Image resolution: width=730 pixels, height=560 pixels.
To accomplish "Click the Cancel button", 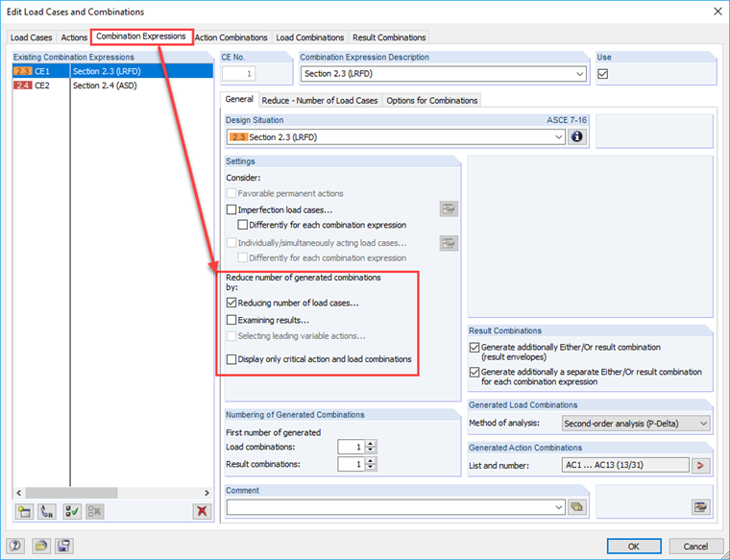I will [695, 546].
